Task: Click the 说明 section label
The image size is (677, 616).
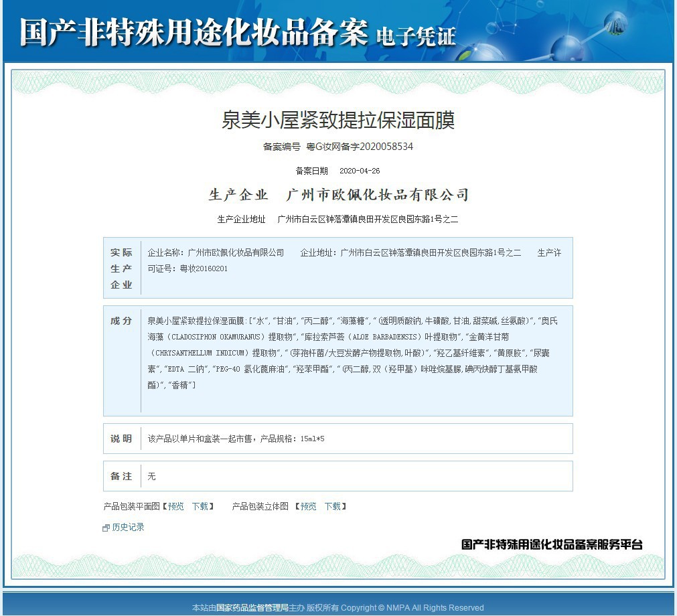Action: pyautogui.click(x=121, y=439)
